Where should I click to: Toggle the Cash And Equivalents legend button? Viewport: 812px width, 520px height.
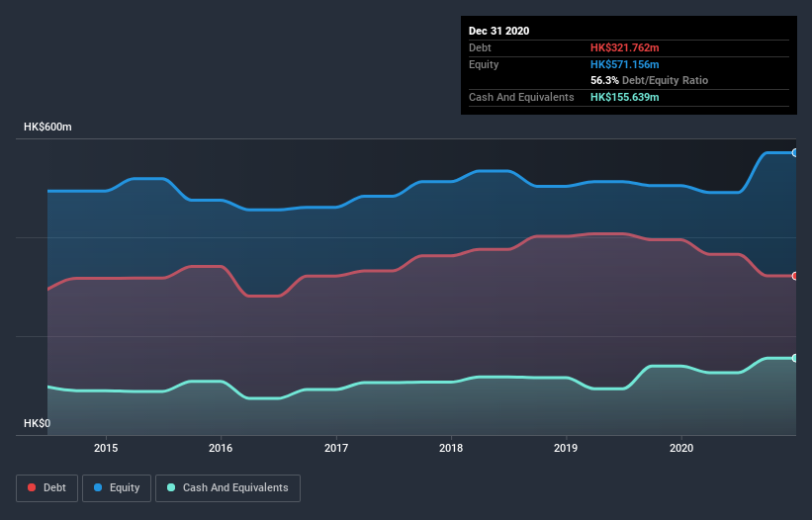pyautogui.click(x=227, y=488)
